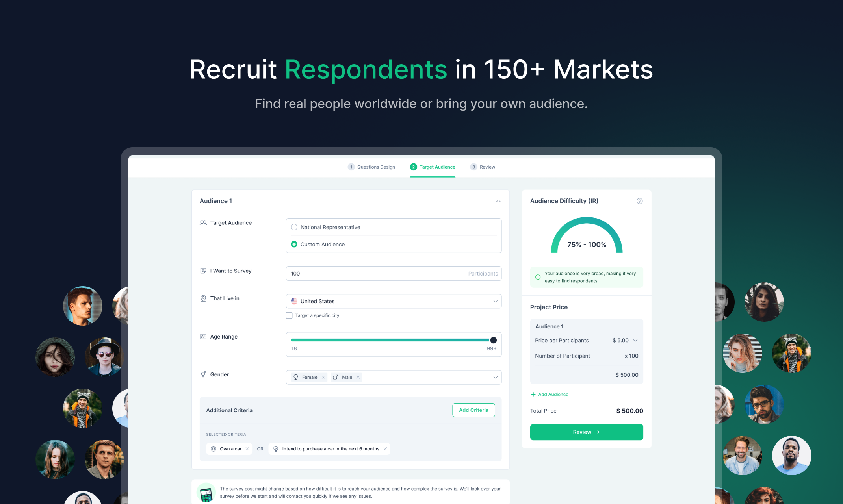The width and height of the screenshot is (843, 504).
Task: Enable Target a specific city checkbox
Action: (x=289, y=315)
